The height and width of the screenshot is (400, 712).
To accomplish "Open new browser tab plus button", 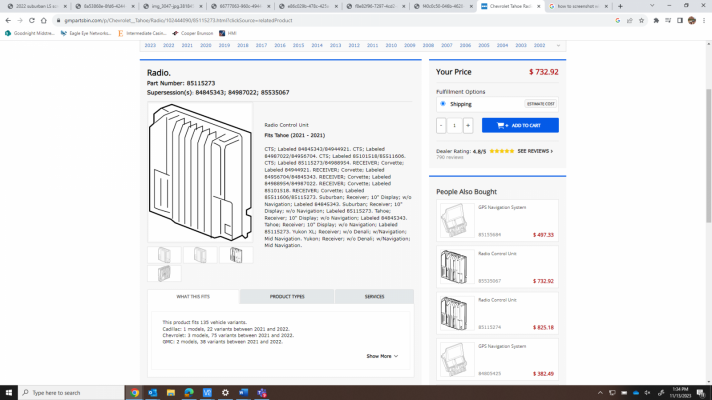I will (620, 6).
